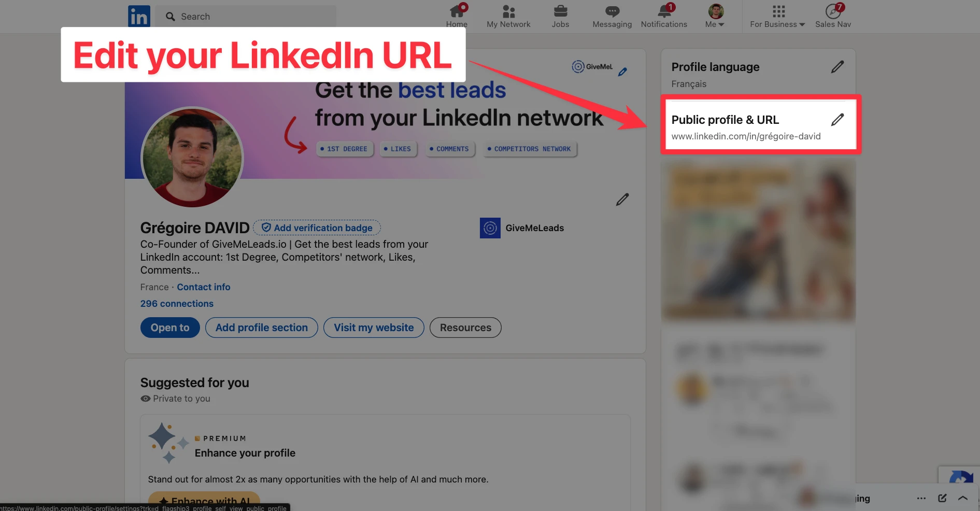
Task: Click Add profile section button
Action: 262,328
